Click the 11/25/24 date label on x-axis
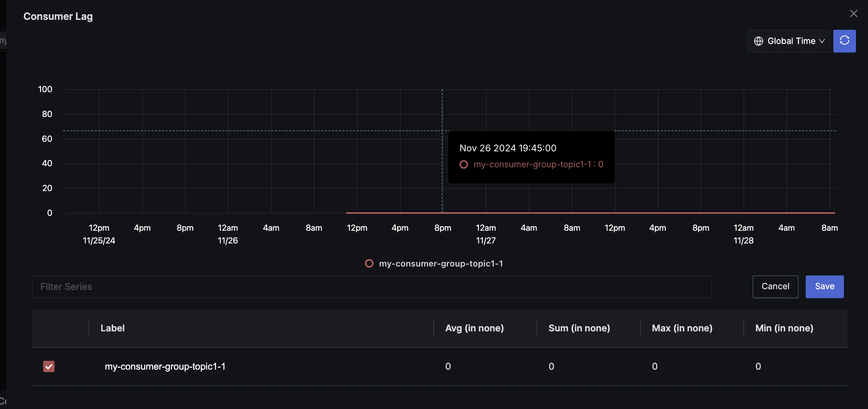This screenshot has width=868, height=409. pos(99,241)
